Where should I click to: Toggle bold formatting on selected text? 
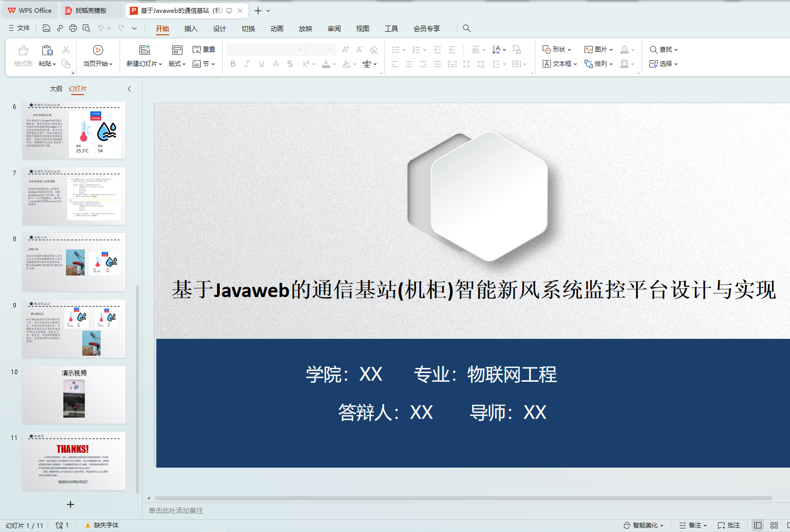pos(233,63)
